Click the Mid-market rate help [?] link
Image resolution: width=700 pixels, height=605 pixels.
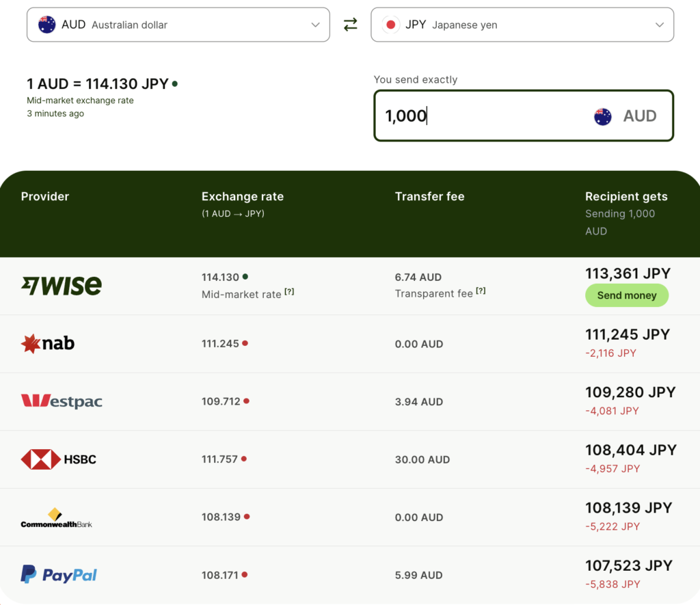point(289,291)
